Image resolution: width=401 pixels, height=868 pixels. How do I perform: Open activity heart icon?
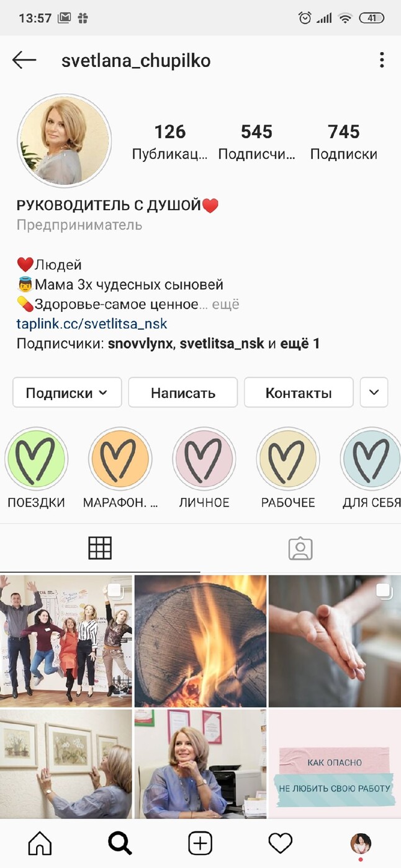pos(280,843)
